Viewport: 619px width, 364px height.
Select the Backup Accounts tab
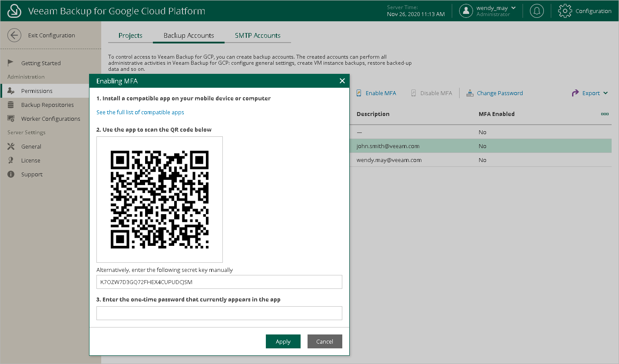point(189,36)
